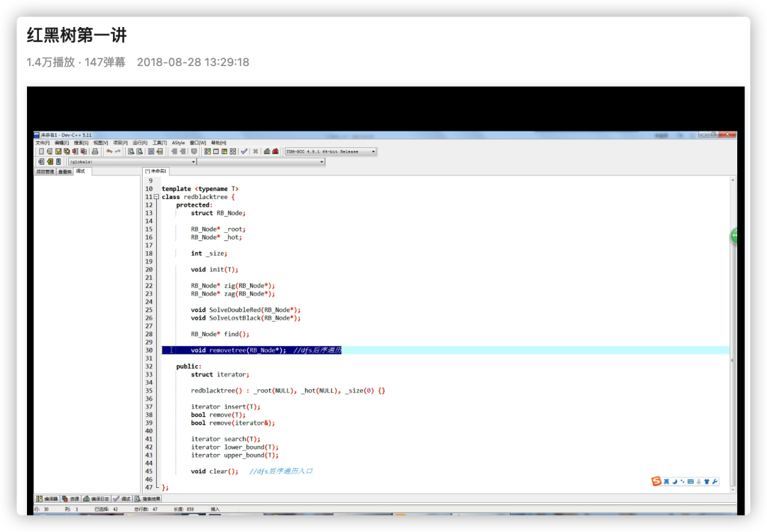Click the Find magnifier toolbar icon

(131, 152)
